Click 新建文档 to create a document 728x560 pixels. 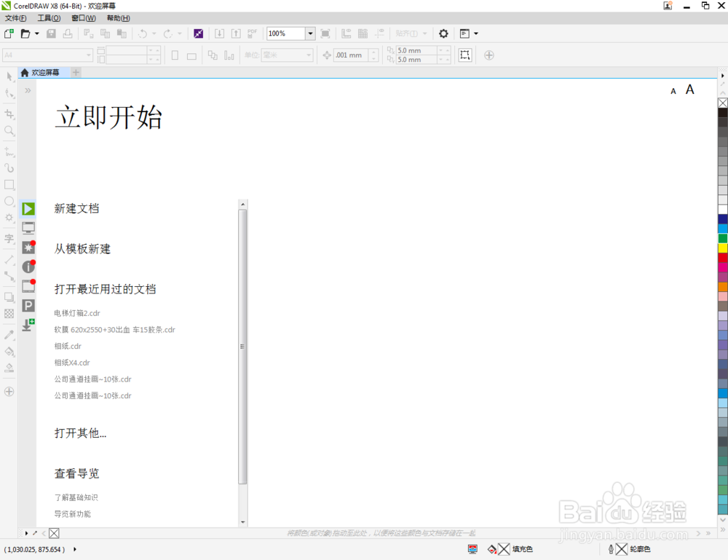(76, 208)
